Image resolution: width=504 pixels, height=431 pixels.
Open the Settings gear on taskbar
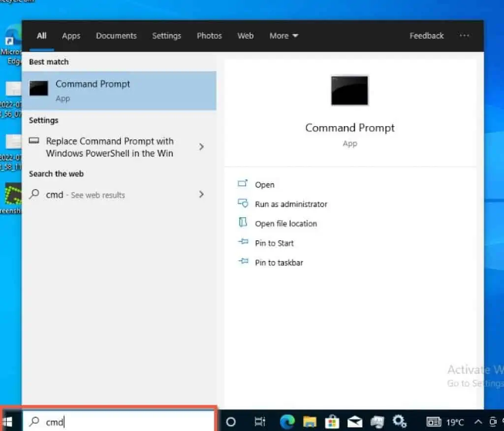(399, 422)
